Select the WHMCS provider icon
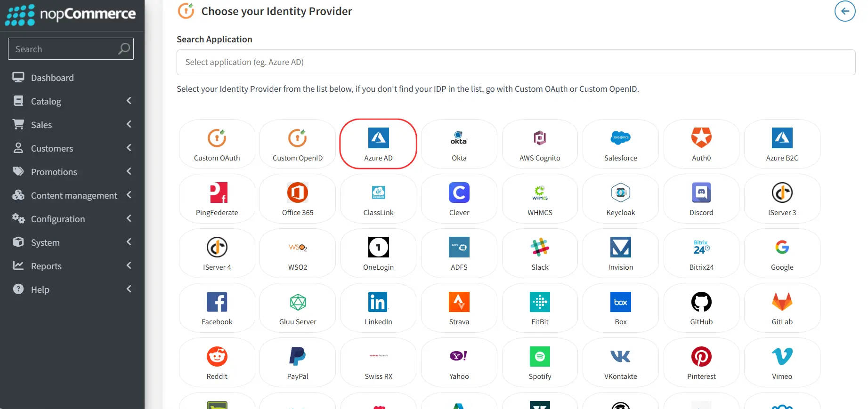Screen dimensions: 868x409 point(540,192)
